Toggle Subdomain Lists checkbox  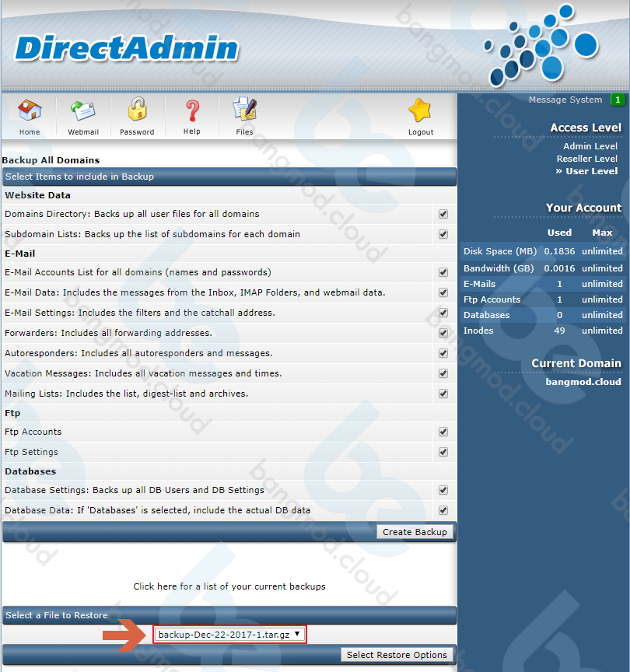(443, 234)
